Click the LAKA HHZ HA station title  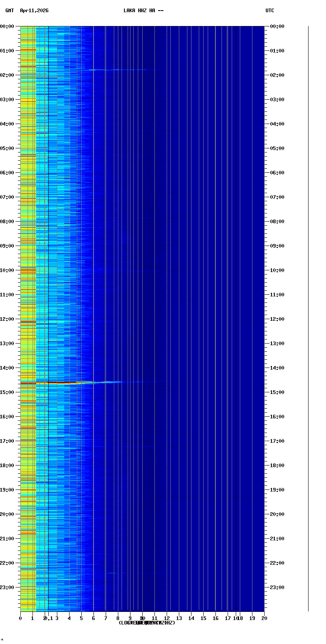click(x=143, y=11)
